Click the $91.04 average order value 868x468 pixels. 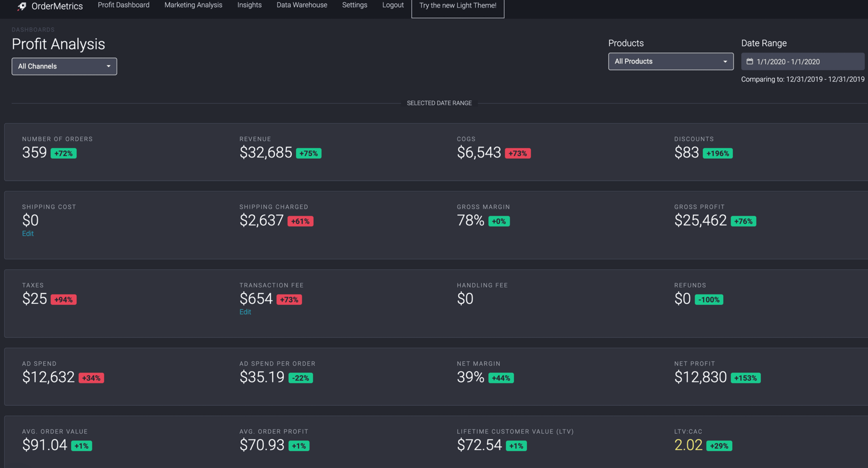click(45, 445)
